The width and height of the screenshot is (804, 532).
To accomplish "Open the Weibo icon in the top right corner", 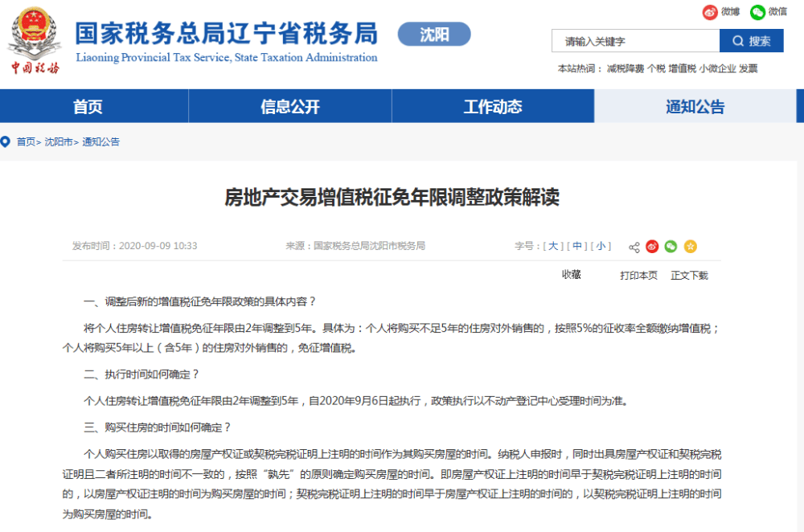I will 709,13.
